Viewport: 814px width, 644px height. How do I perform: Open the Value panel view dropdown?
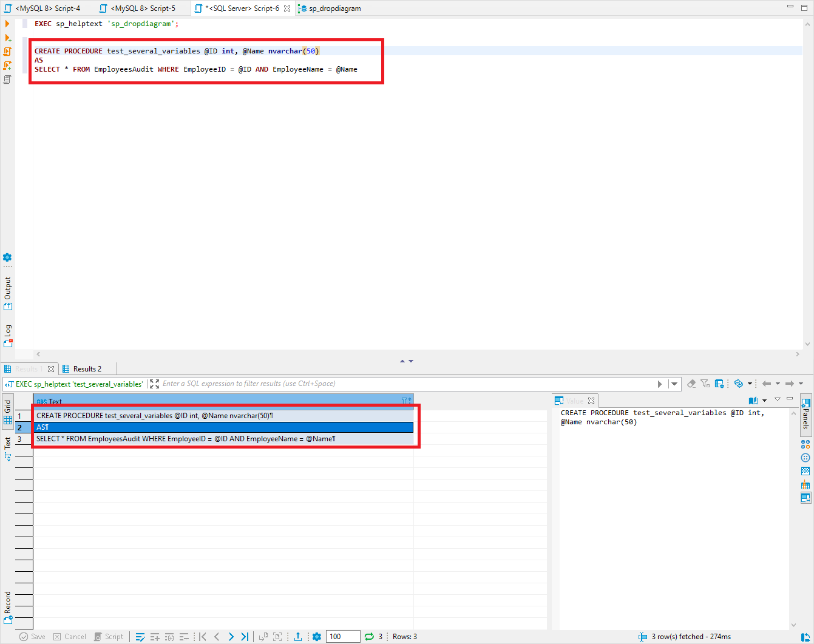tap(764, 400)
